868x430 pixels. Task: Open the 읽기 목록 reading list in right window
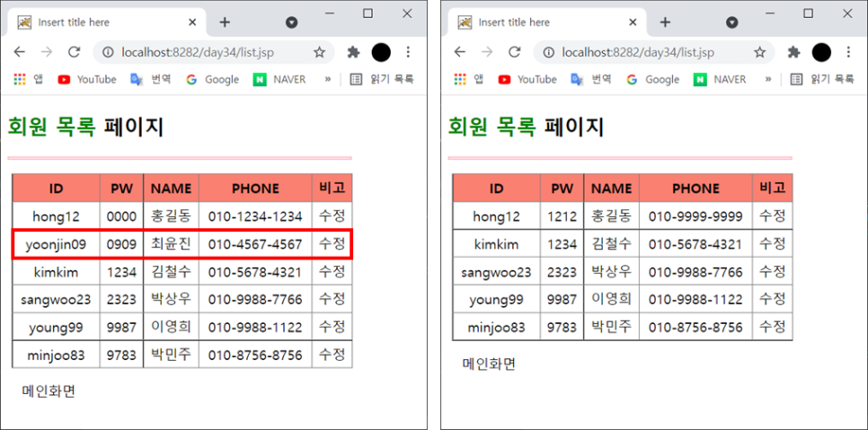[822, 79]
